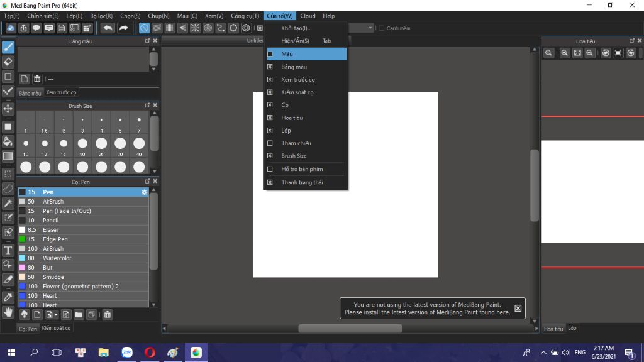The width and height of the screenshot is (644, 362).
Task: Select the Eyedropper tool
Action: (8, 297)
